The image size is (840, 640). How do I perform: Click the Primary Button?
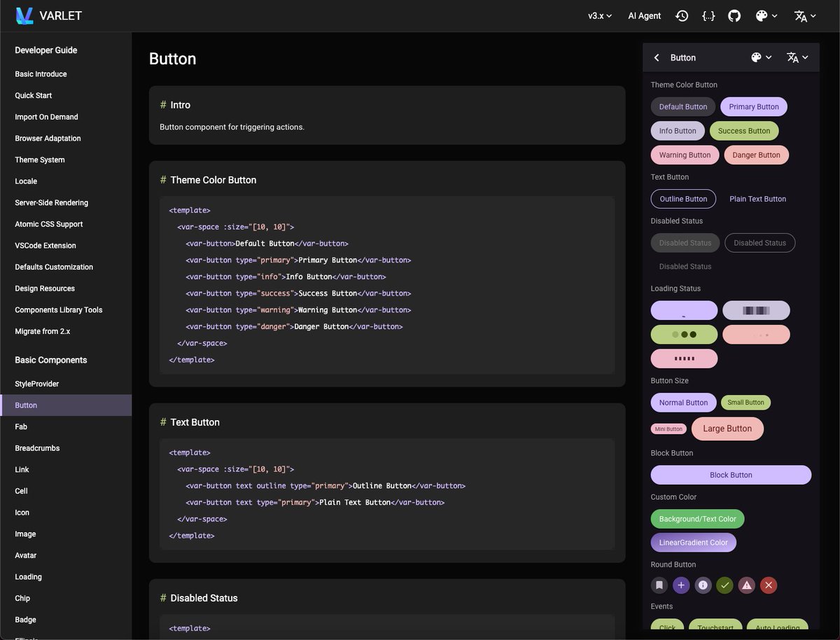coord(754,106)
